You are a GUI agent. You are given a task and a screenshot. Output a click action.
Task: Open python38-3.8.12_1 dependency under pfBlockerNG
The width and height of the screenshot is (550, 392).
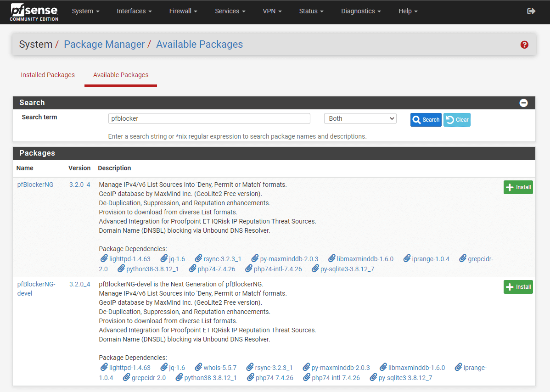tap(148, 269)
